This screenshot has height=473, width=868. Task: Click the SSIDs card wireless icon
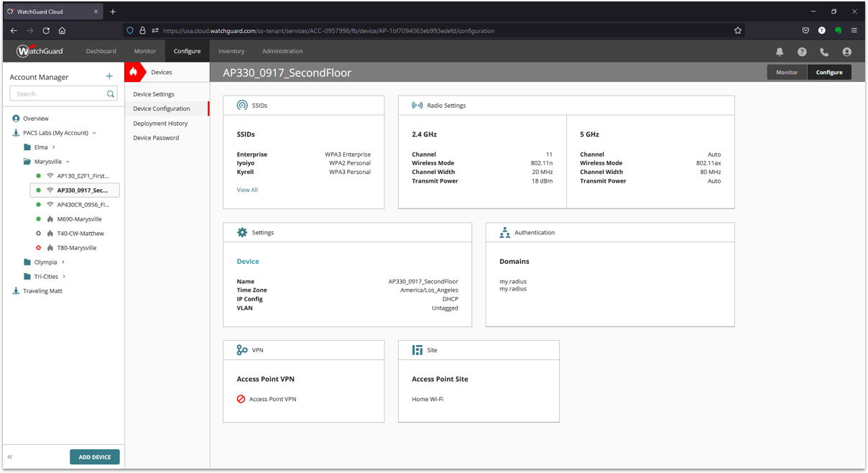point(242,105)
